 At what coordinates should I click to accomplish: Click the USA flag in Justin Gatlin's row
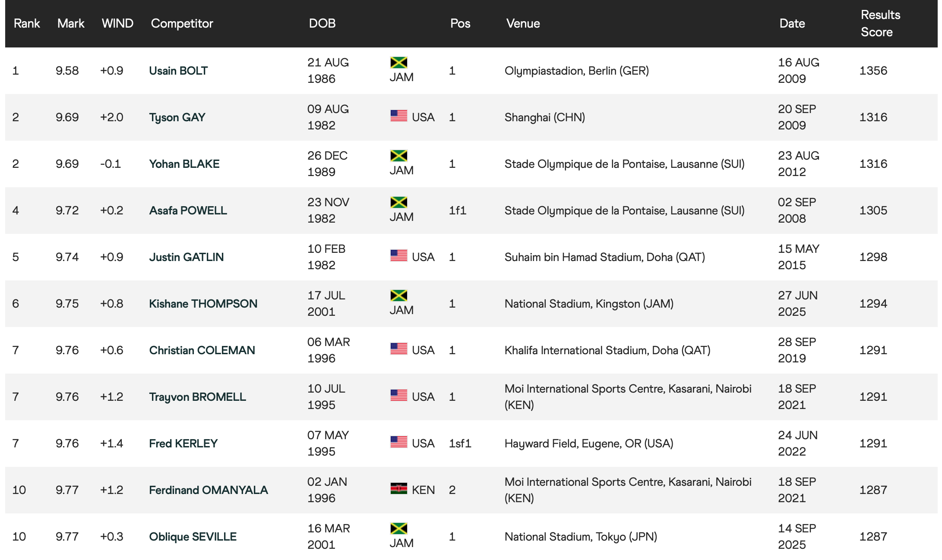tap(398, 256)
